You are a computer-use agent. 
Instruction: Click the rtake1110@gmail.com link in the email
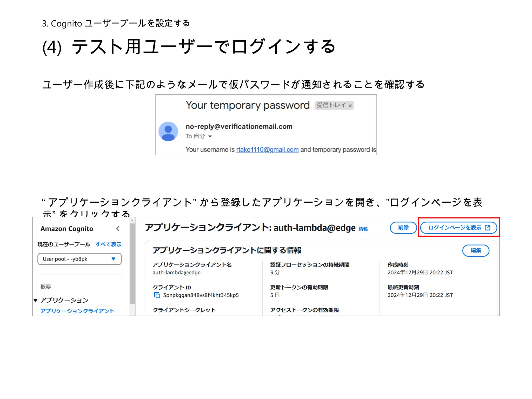pos(267,150)
